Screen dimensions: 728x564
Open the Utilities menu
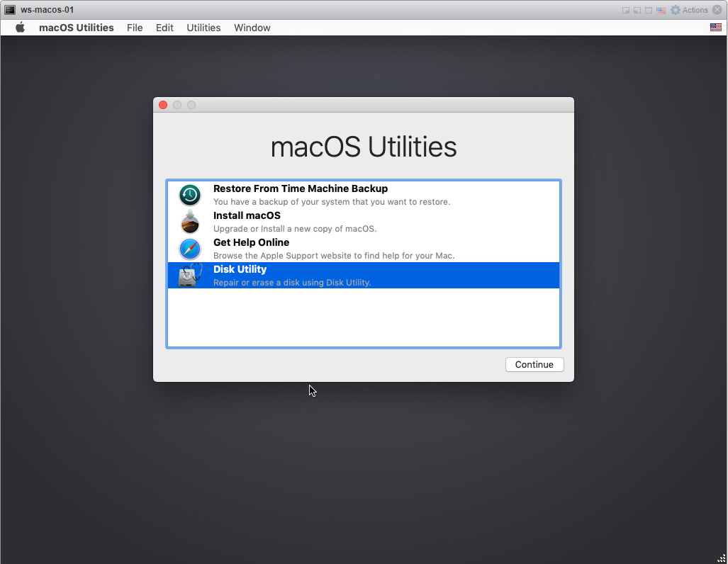pos(203,28)
